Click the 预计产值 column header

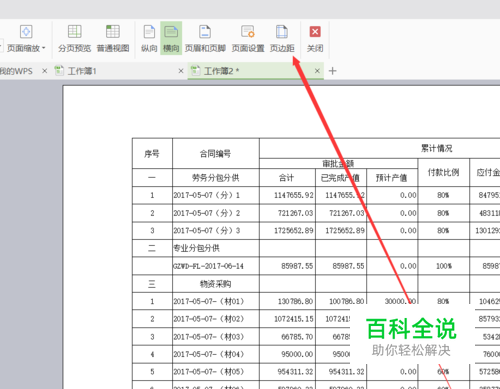coord(392,178)
